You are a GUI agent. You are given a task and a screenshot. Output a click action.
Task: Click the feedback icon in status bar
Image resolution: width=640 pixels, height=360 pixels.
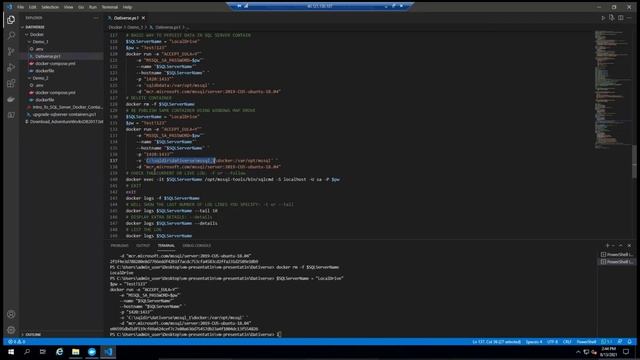620,341
